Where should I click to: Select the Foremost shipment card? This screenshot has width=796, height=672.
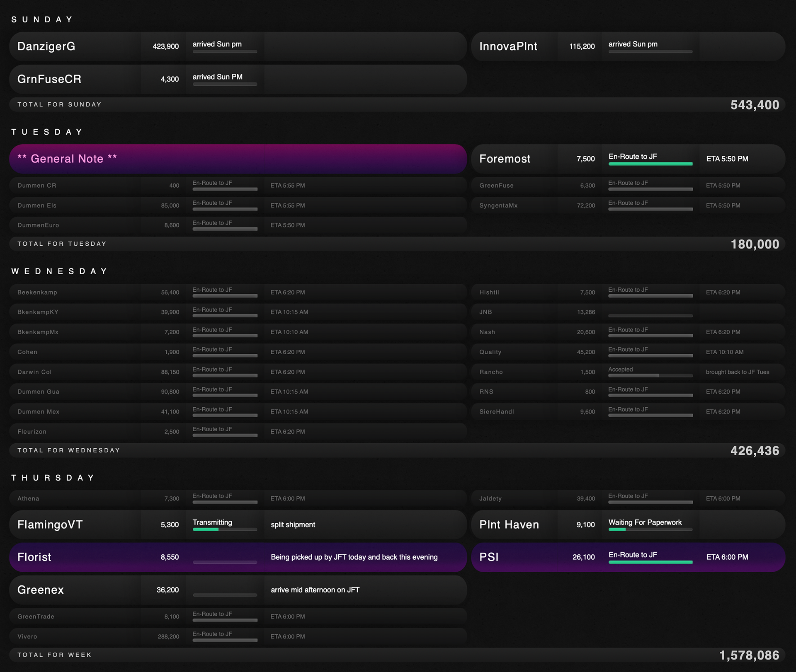(x=628, y=159)
